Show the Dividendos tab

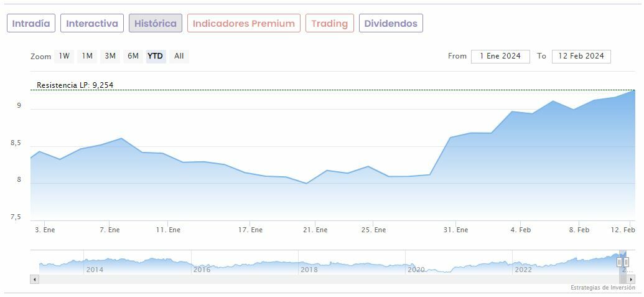[391, 24]
